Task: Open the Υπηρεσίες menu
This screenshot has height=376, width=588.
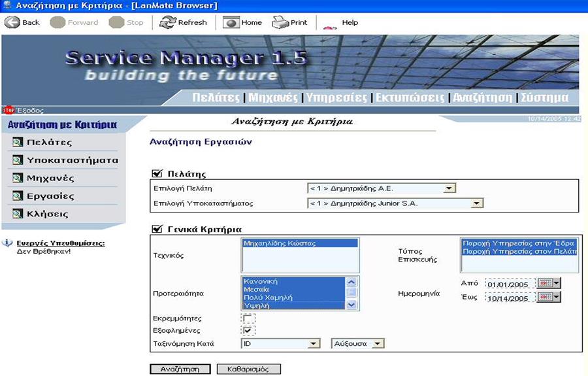Action: (336, 97)
